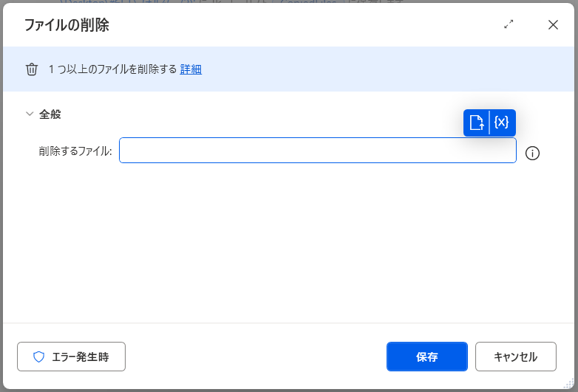
Task: Click the ファイルの削除 dialog title
Action: point(67,25)
